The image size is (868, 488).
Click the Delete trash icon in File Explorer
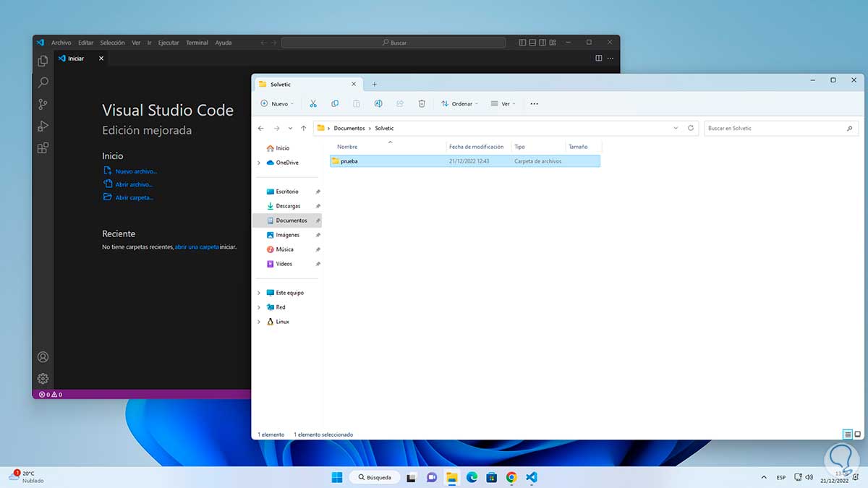(422, 104)
